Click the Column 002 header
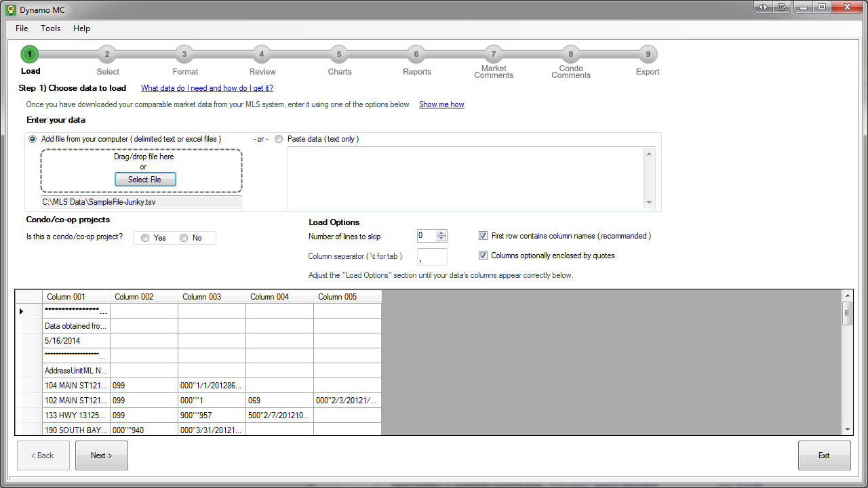This screenshot has width=868, height=488. pyautogui.click(x=144, y=297)
